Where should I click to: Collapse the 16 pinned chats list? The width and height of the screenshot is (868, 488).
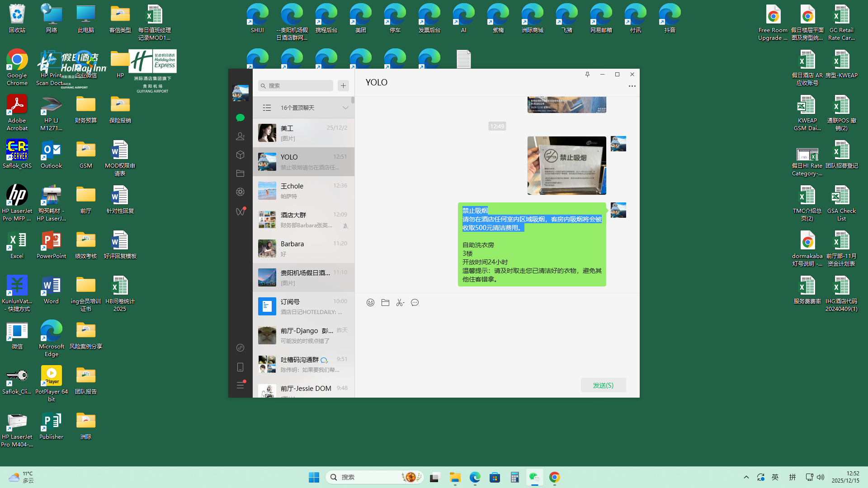[345, 108]
